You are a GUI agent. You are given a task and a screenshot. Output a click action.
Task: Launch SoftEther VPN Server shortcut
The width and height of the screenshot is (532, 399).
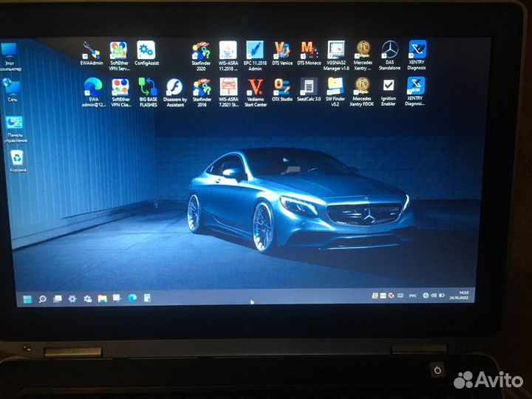119,55
